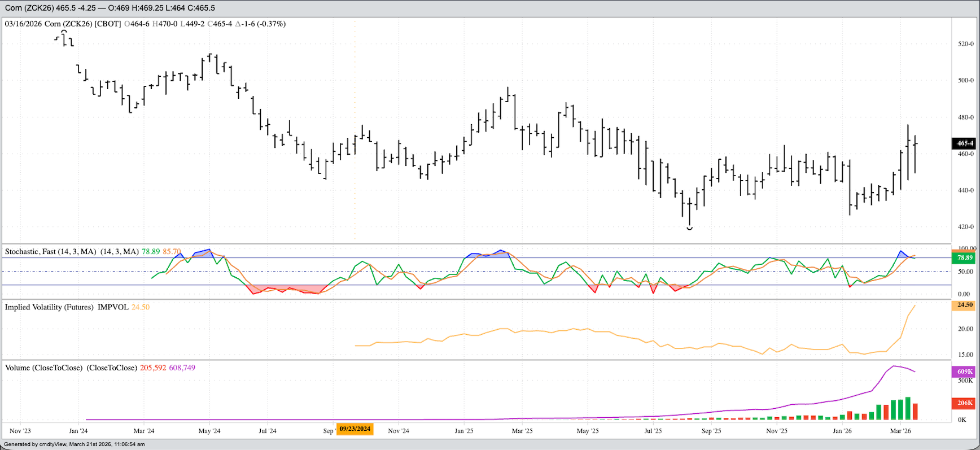Click the orange 24.50 implied volatility tag

[x=965, y=305]
